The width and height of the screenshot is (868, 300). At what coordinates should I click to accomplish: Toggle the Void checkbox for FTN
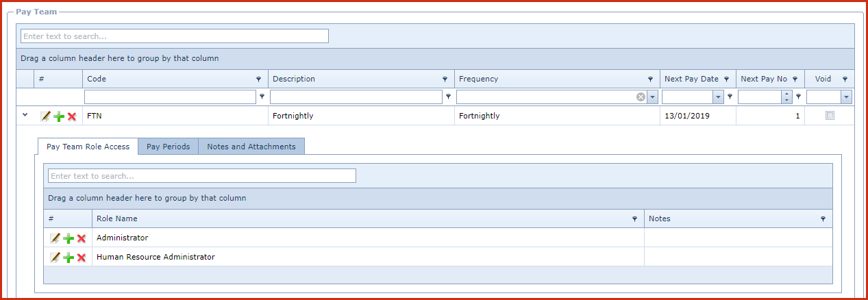click(x=830, y=116)
